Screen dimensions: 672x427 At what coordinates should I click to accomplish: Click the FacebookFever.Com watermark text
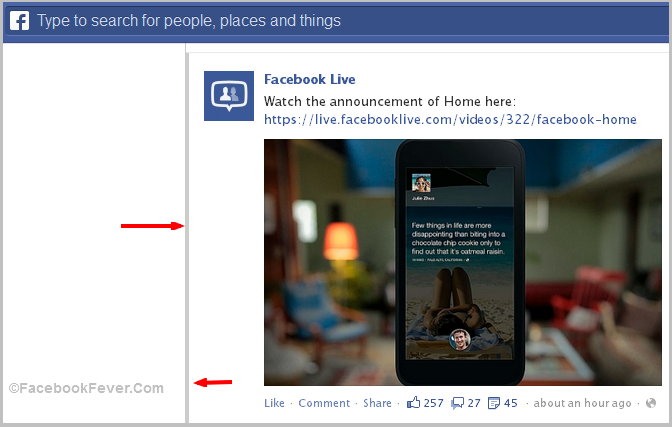click(86, 388)
